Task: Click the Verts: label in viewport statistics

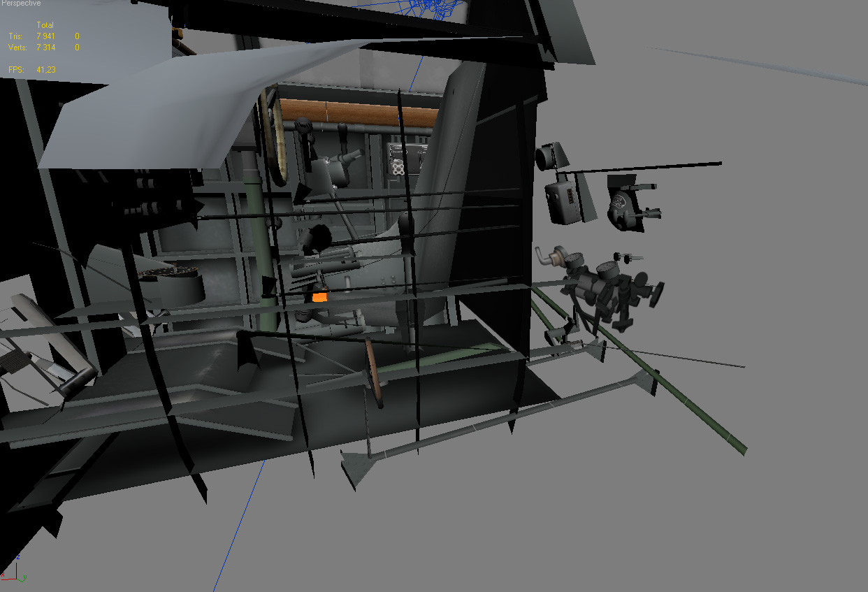Action: coord(17,48)
